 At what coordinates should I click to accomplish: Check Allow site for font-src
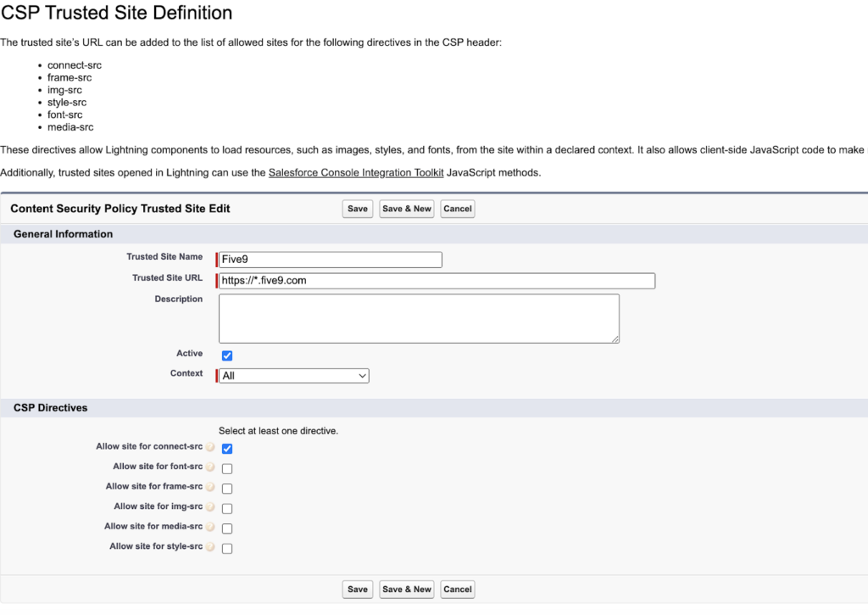(x=227, y=469)
